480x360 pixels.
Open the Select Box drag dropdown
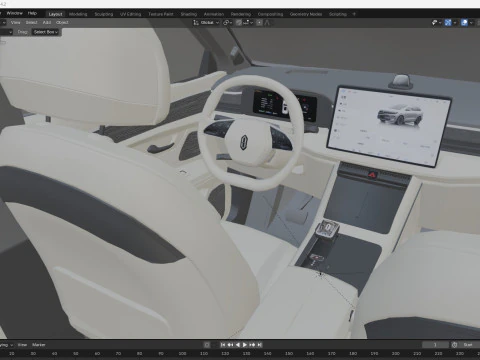pyautogui.click(x=46, y=32)
